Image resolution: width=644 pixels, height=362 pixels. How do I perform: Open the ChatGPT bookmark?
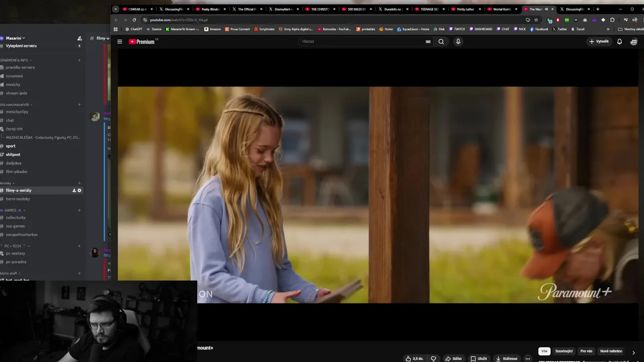(134, 29)
